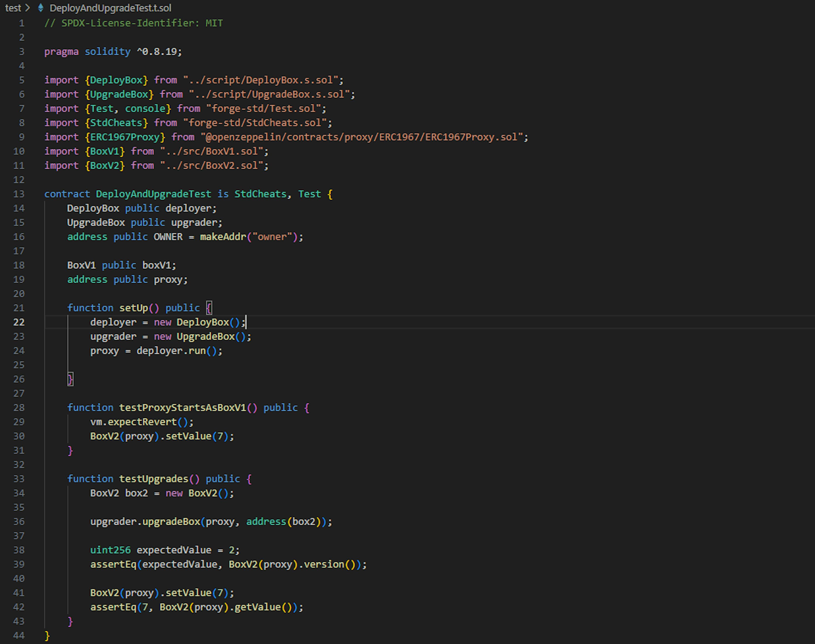Click the "../src/BoxV2.sol" import path
The width and height of the screenshot is (815, 644).
pyautogui.click(x=211, y=166)
